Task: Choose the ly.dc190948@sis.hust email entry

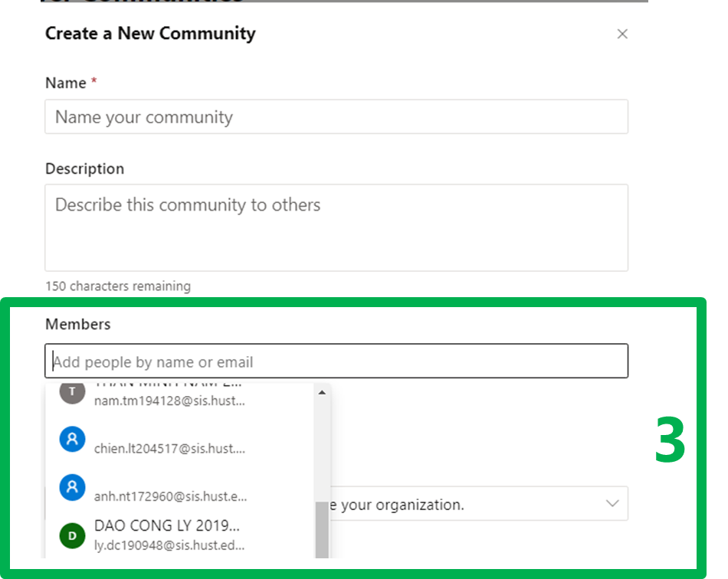Action: point(169,545)
